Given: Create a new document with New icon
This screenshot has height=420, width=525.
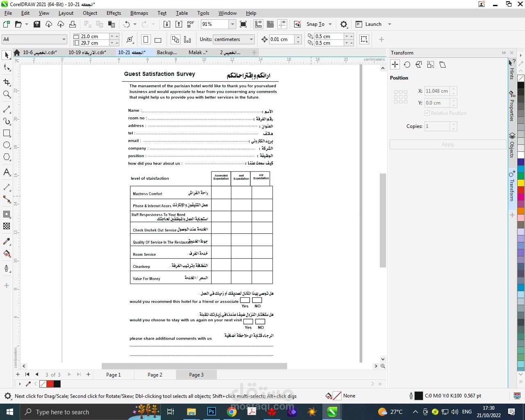Looking at the screenshot, I should [x=7, y=24].
